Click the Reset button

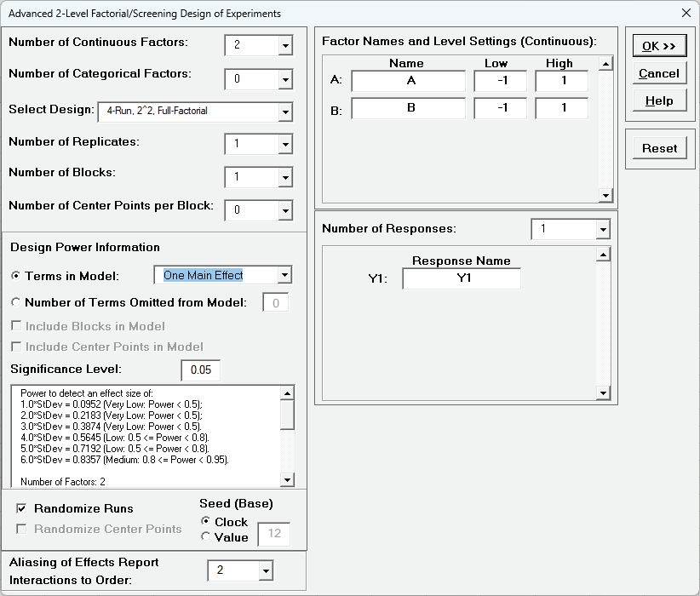point(658,147)
